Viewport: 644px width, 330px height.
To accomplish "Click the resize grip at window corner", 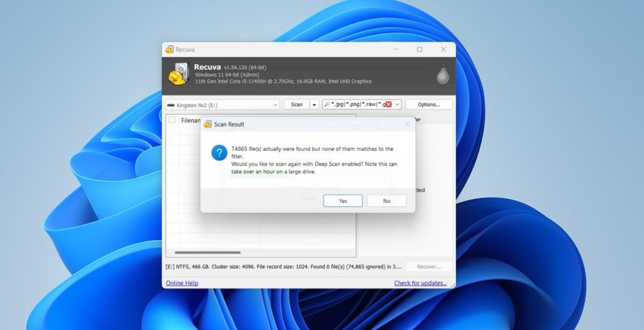I will 452,285.
